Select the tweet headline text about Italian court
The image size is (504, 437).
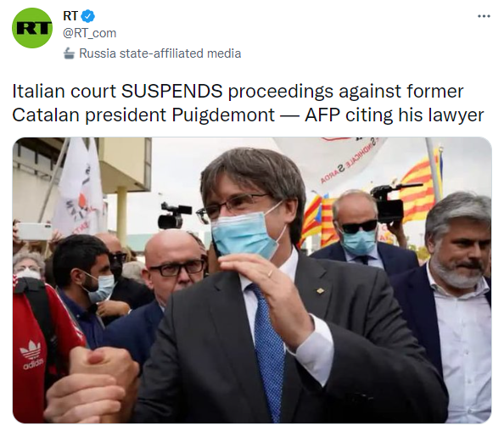point(248,103)
